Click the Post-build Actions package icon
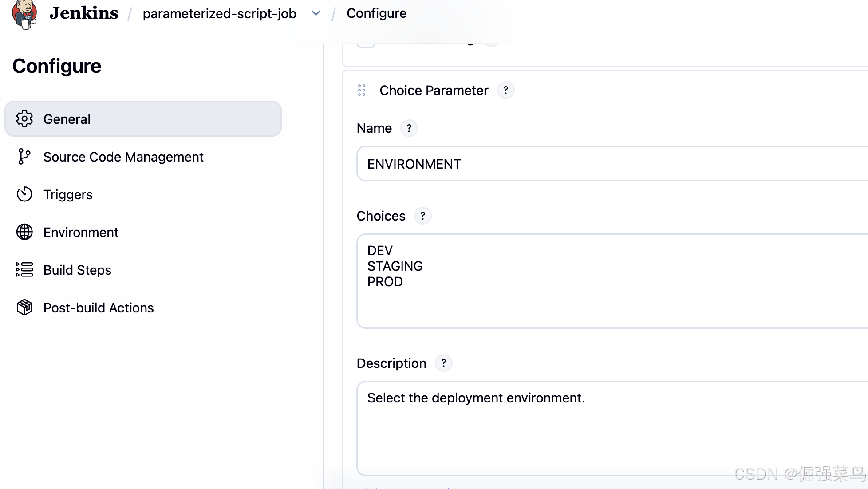This screenshot has width=868, height=489. (x=24, y=308)
